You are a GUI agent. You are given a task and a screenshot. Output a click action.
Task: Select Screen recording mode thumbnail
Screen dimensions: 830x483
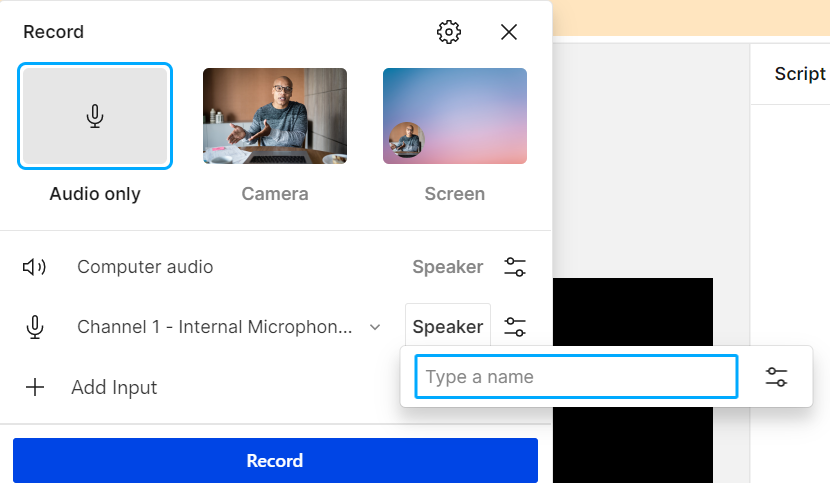click(x=455, y=116)
